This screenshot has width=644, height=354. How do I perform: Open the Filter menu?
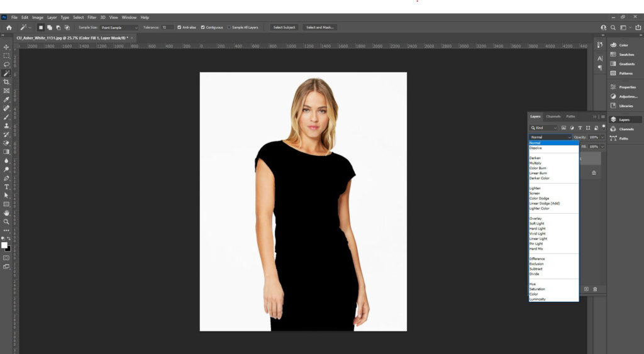(x=92, y=17)
